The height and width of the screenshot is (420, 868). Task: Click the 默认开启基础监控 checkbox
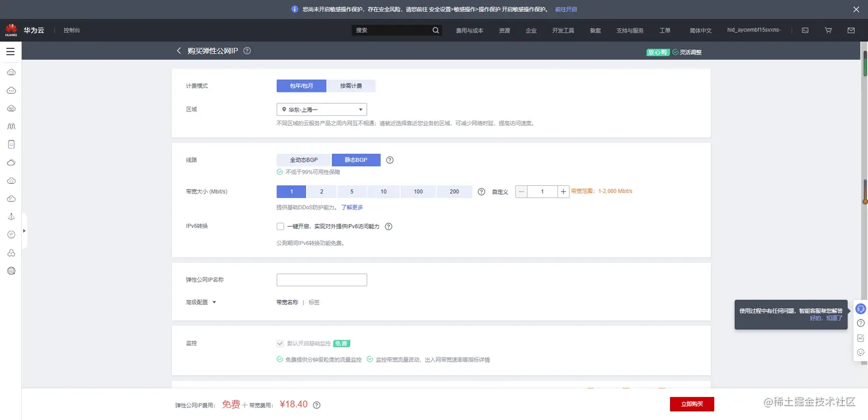(x=280, y=343)
